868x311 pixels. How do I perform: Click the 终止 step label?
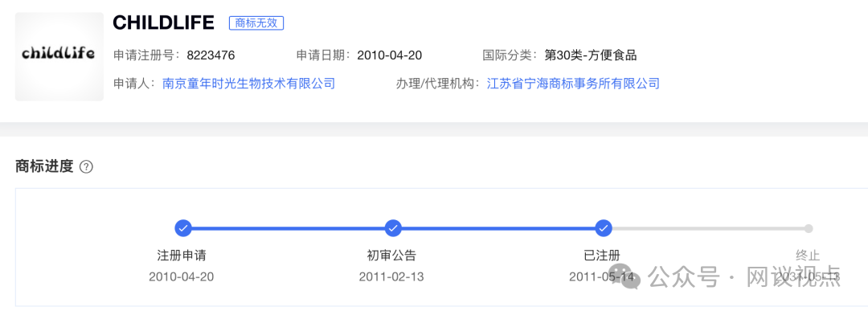tap(808, 255)
